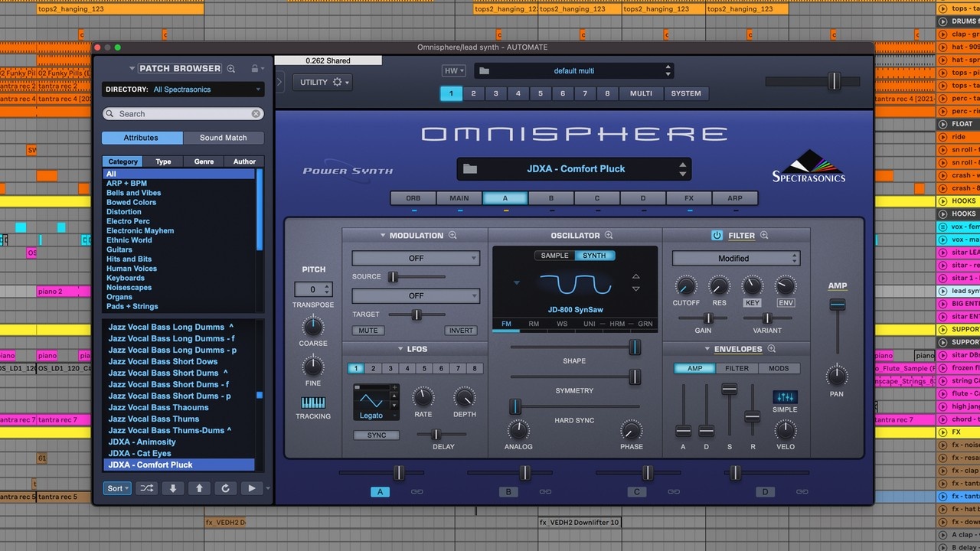The width and height of the screenshot is (980, 551).
Task: Sort browser by Genre column
Action: 204,161
